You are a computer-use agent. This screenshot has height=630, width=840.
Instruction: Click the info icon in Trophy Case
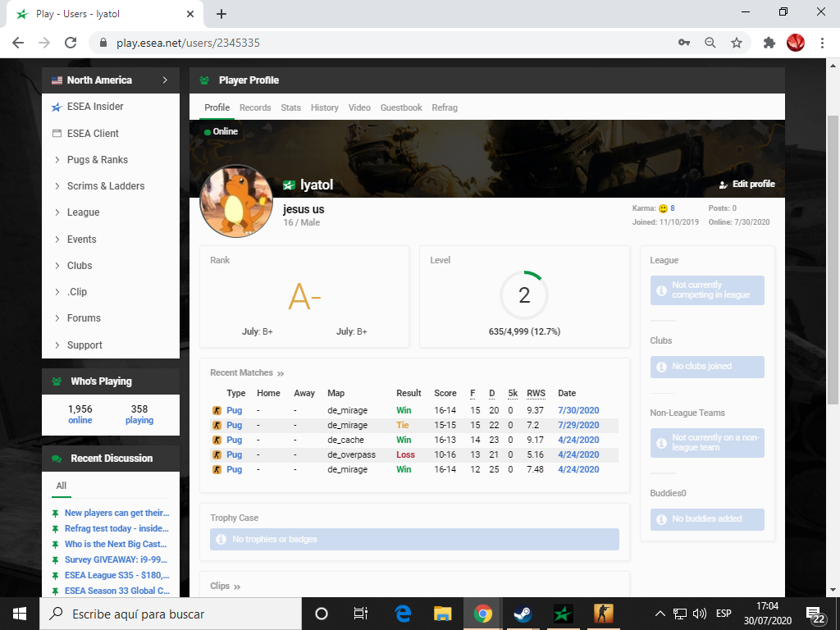click(x=221, y=539)
